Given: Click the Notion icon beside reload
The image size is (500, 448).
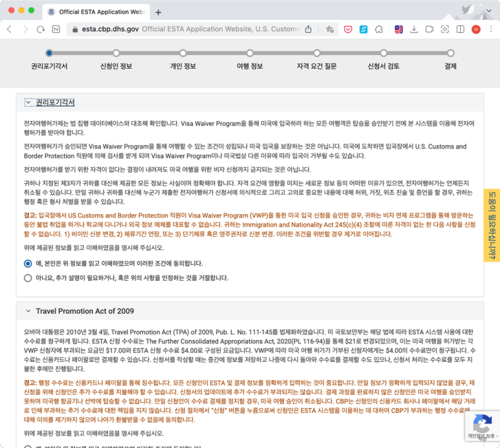Looking at the screenshot, I should tap(56, 29).
